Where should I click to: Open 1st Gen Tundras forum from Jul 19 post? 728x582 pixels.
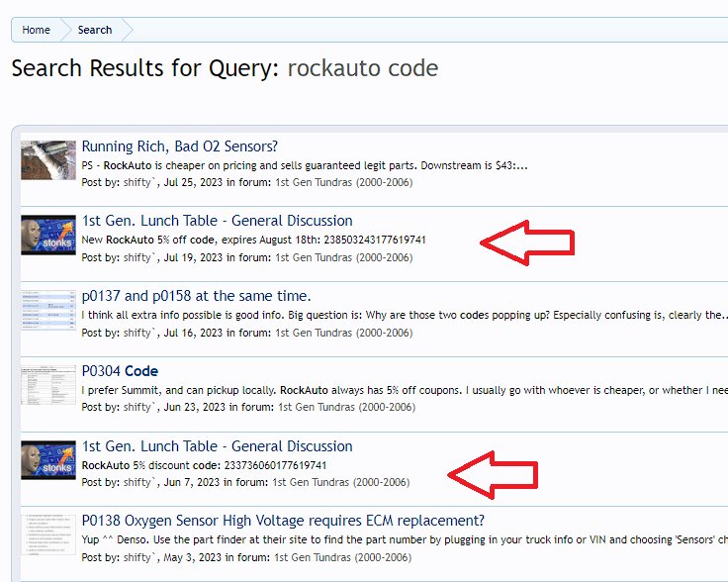tap(343, 257)
